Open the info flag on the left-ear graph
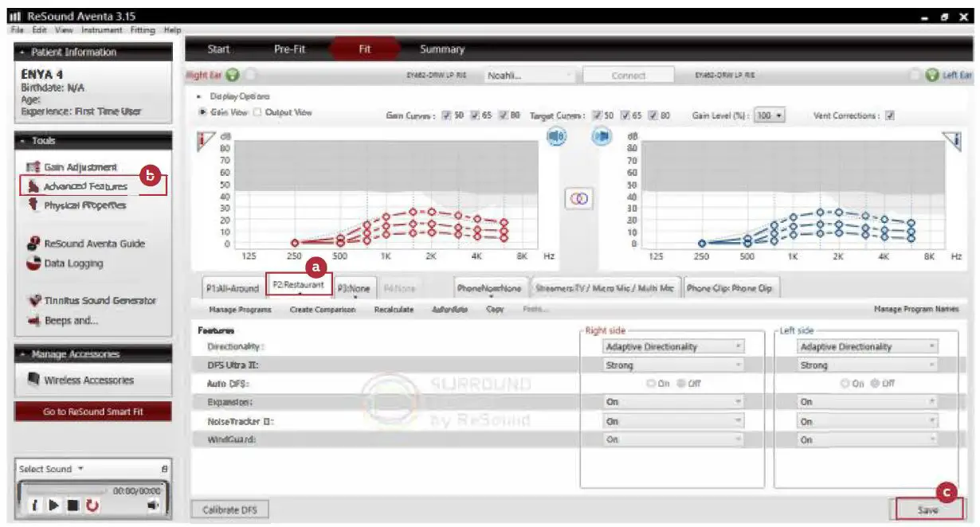This screenshot has height=527, width=980. 953,141
